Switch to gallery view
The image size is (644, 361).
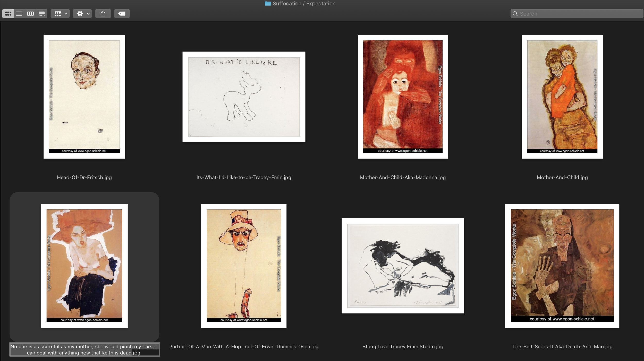point(41,14)
